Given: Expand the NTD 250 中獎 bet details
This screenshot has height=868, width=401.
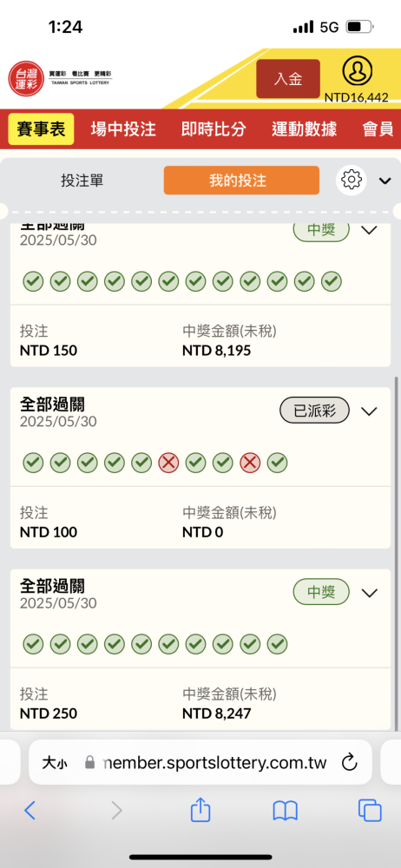Looking at the screenshot, I should click(369, 593).
